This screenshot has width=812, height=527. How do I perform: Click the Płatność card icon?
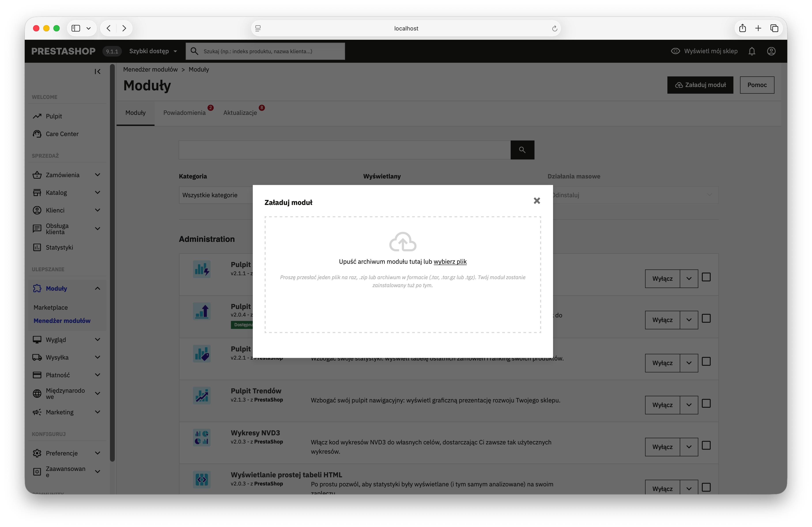(37, 375)
